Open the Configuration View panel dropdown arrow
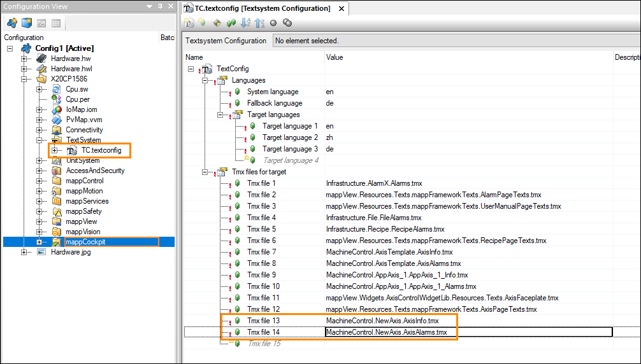The image size is (641, 364). [x=149, y=7]
